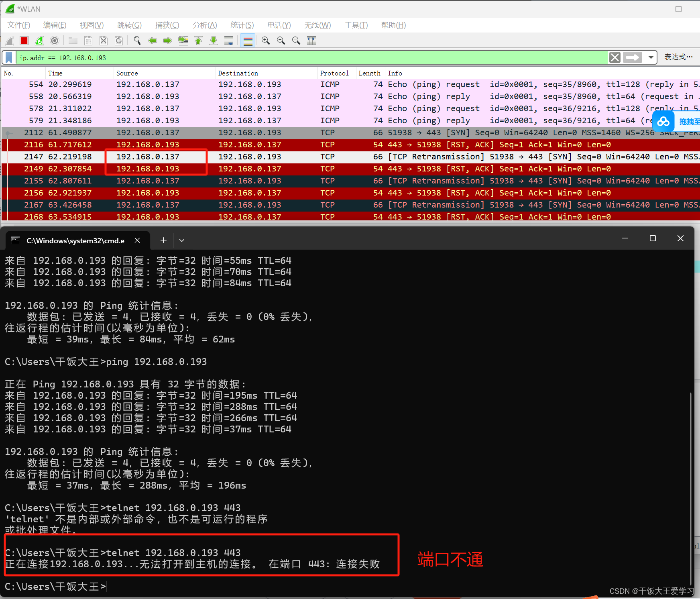This screenshot has height=599, width=700.
Task: Jump to the last packet
Action: tap(214, 41)
